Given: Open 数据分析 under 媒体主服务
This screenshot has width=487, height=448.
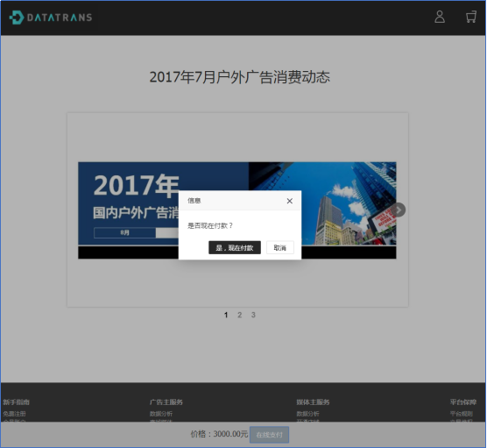Looking at the screenshot, I should 307,414.
